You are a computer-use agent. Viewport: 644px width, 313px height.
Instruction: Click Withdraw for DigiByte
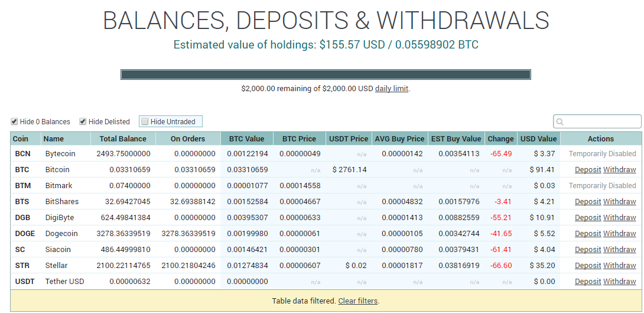pos(619,218)
